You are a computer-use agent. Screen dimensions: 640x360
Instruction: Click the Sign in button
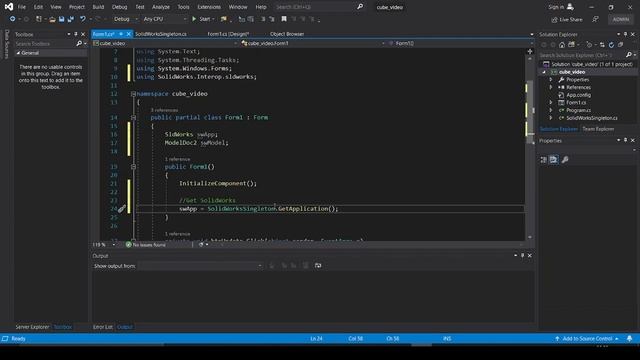(x=561, y=7)
